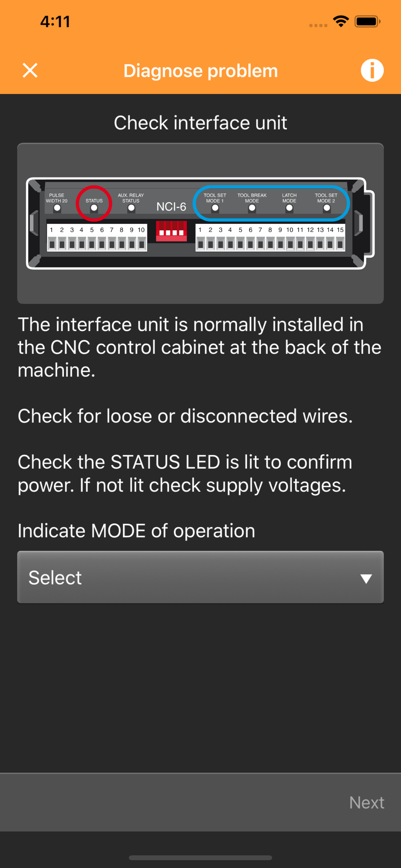
Task: Open the MODE of operation Select dropdown
Action: (x=200, y=577)
